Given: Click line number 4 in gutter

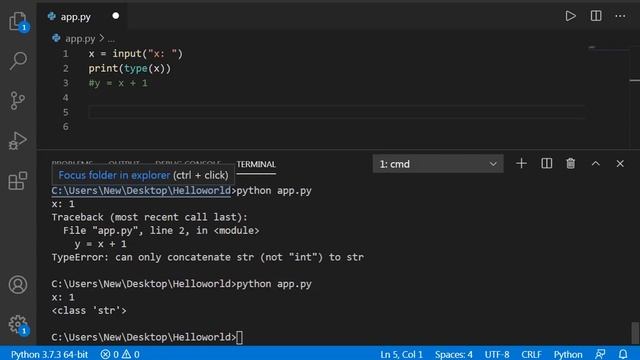Looking at the screenshot, I should 66,98.
